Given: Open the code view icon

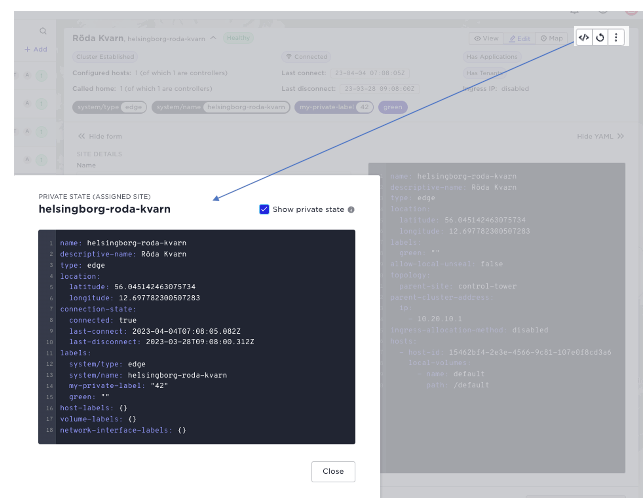Looking at the screenshot, I should click(x=584, y=38).
